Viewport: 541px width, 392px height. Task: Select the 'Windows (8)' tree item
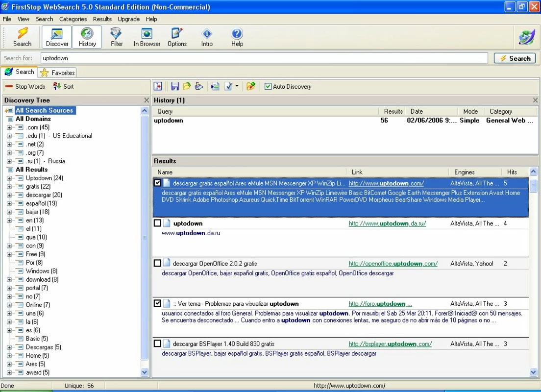coord(42,271)
